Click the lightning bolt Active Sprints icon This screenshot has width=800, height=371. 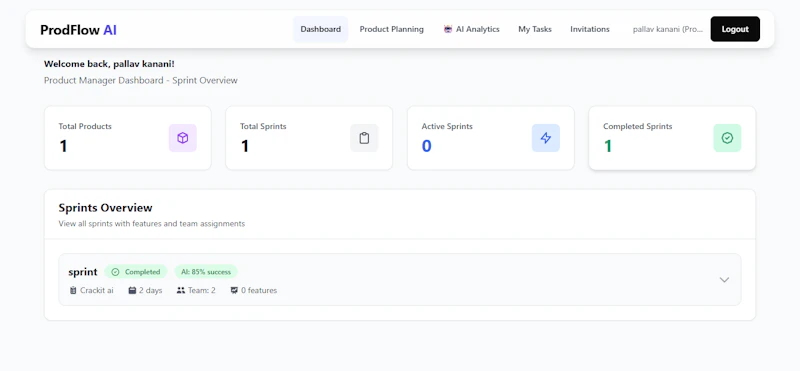pyautogui.click(x=546, y=138)
